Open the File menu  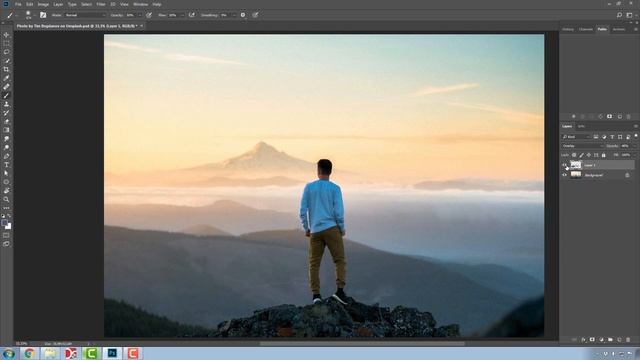coord(18,4)
